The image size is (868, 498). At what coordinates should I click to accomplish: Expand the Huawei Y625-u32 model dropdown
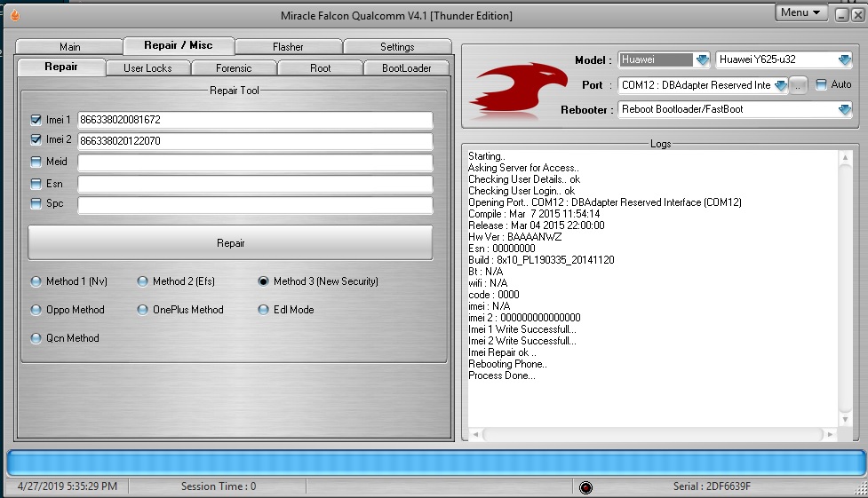pyautogui.click(x=845, y=59)
